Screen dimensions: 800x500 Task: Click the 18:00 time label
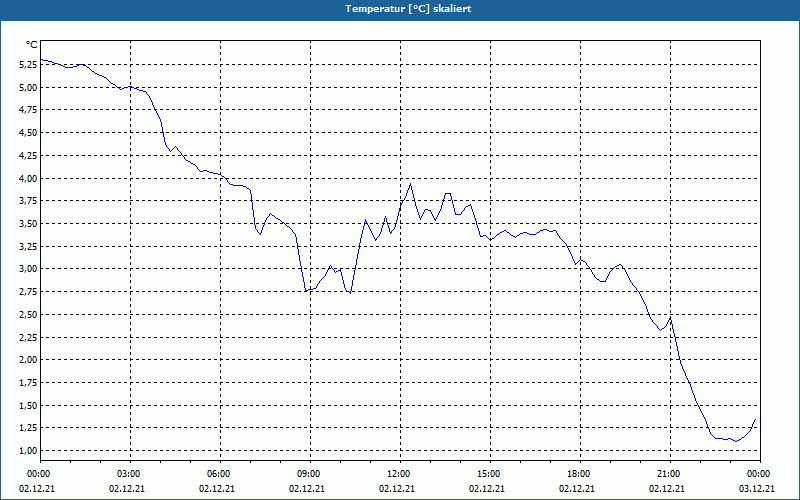(x=580, y=474)
